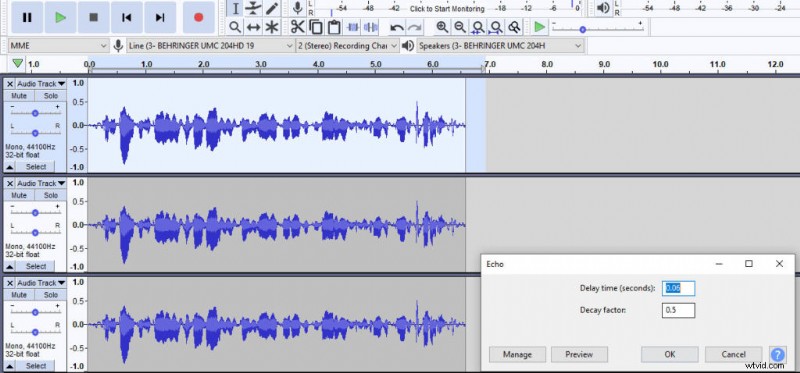The height and width of the screenshot is (373, 800).
Task: Paste audio with the clipboard icon
Action: point(334,27)
